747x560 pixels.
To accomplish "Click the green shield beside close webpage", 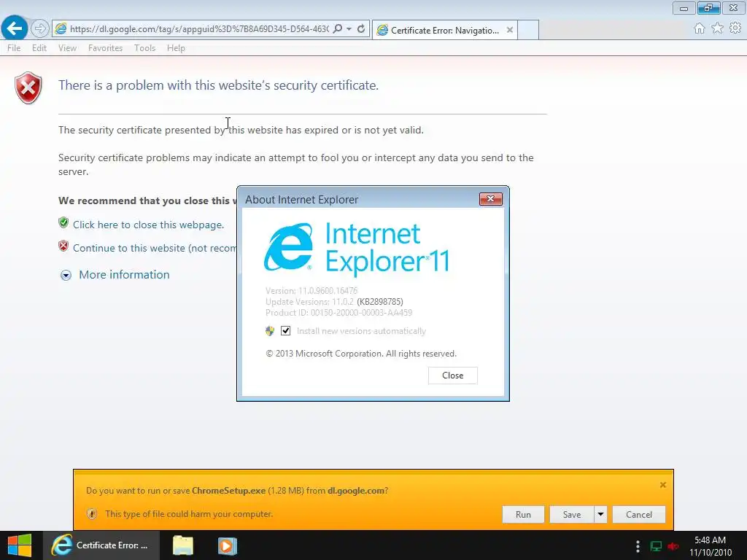I will 63,223.
